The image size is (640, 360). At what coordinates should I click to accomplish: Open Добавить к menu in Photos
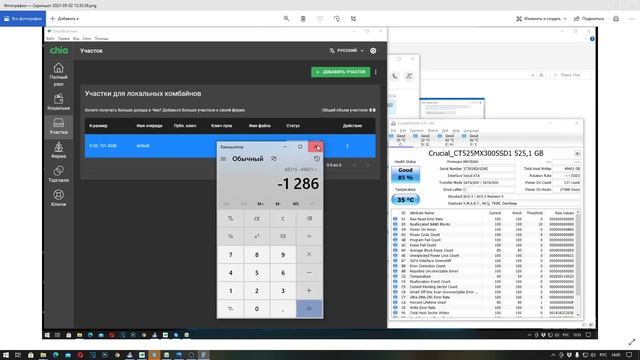pos(64,19)
